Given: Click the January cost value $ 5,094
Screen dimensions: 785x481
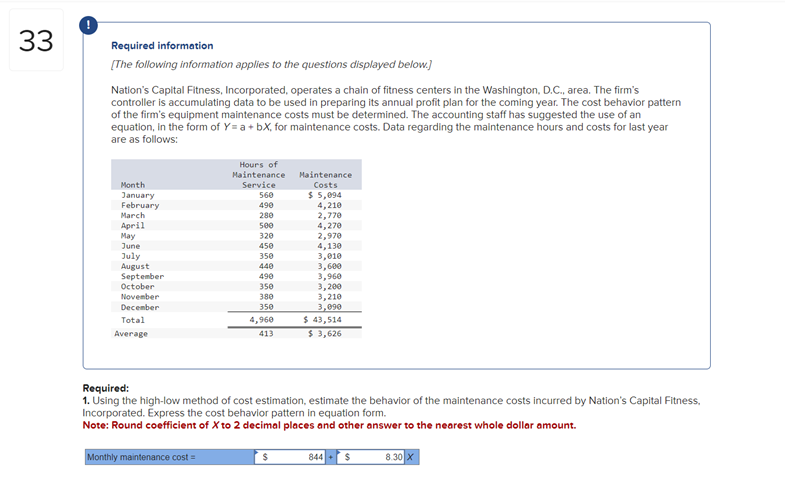Looking at the screenshot, I should [325, 195].
